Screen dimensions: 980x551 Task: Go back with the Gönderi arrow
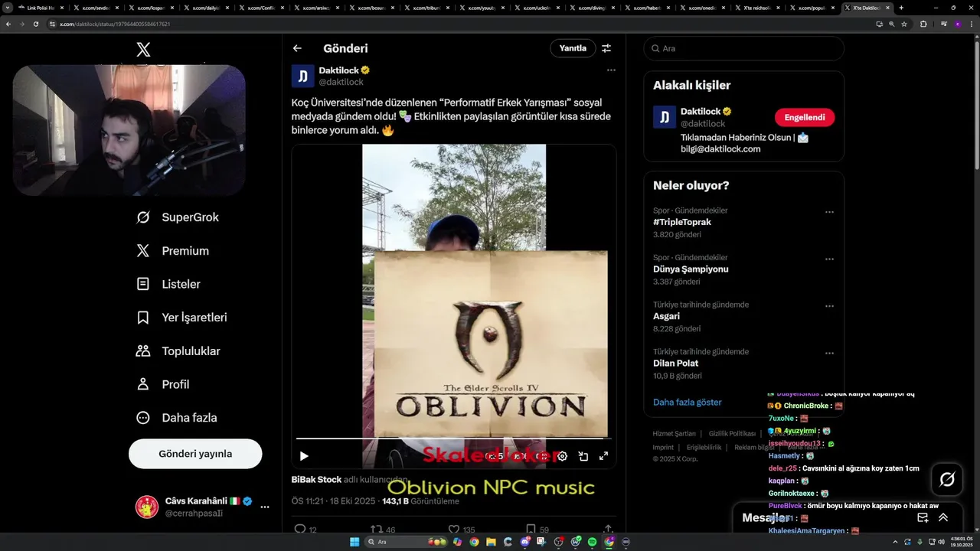(297, 48)
